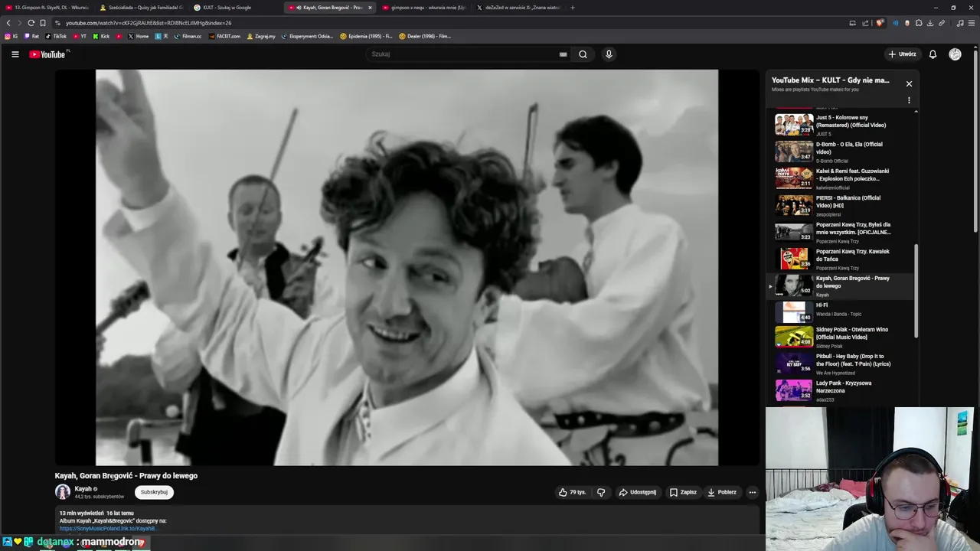Play Poparzeni Kawą Trzy. Kawałek do Tańca
980x551 pixels.
[841, 259]
